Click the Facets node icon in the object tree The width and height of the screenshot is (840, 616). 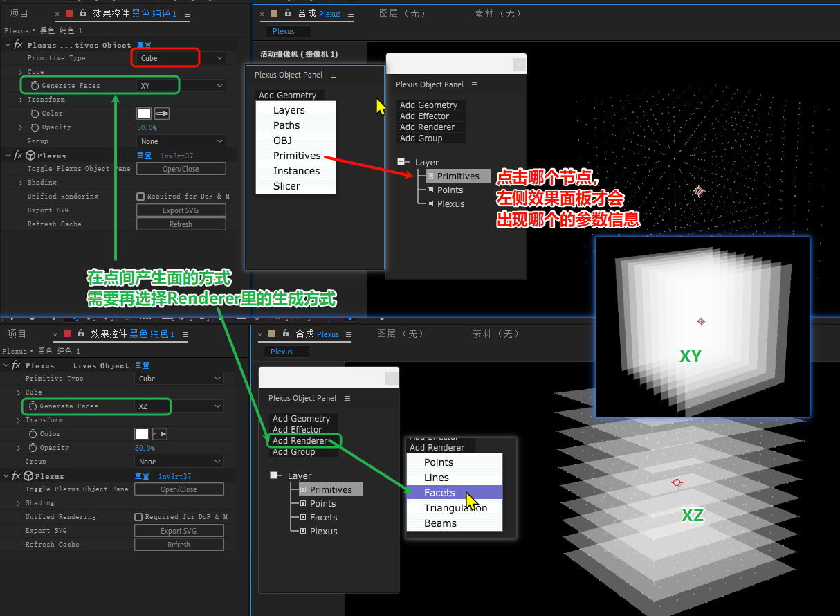coord(303,517)
